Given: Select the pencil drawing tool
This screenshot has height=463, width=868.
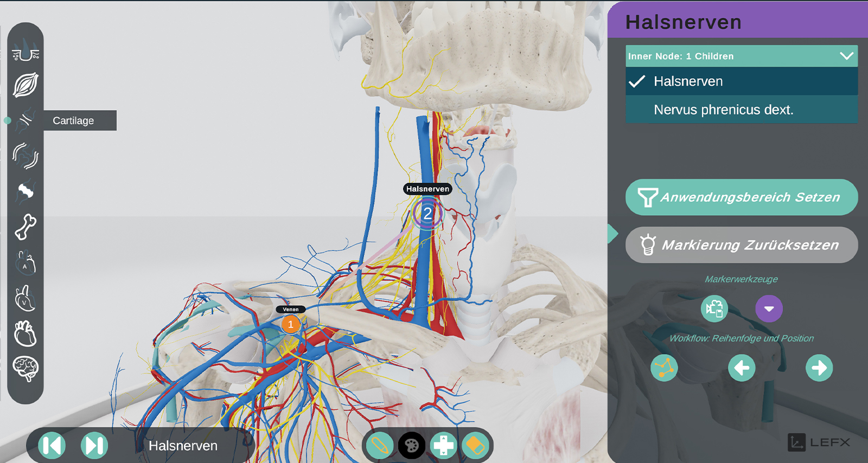Looking at the screenshot, I should 380,446.
